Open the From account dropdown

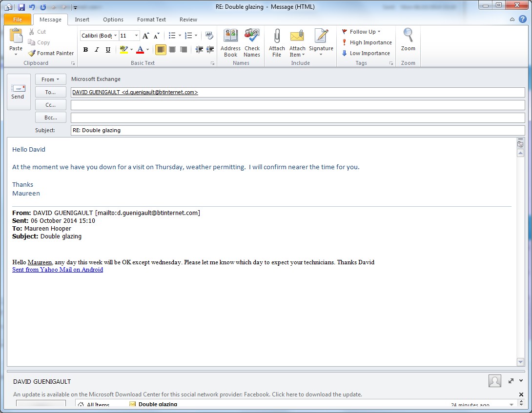51,79
